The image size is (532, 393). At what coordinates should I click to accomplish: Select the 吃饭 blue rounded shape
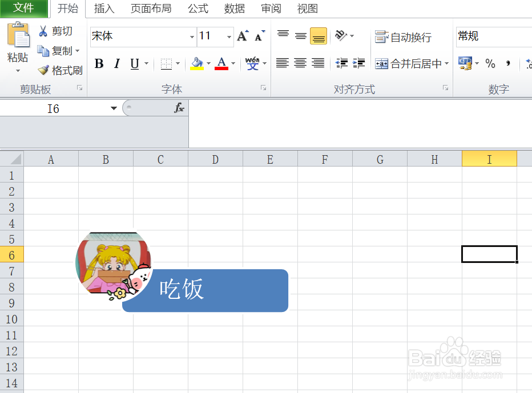(x=205, y=290)
